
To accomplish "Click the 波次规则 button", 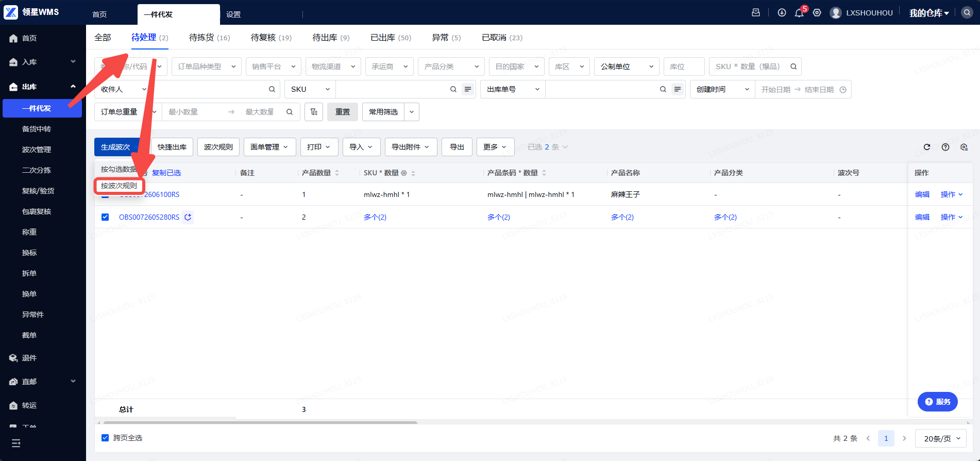I will 218,147.
